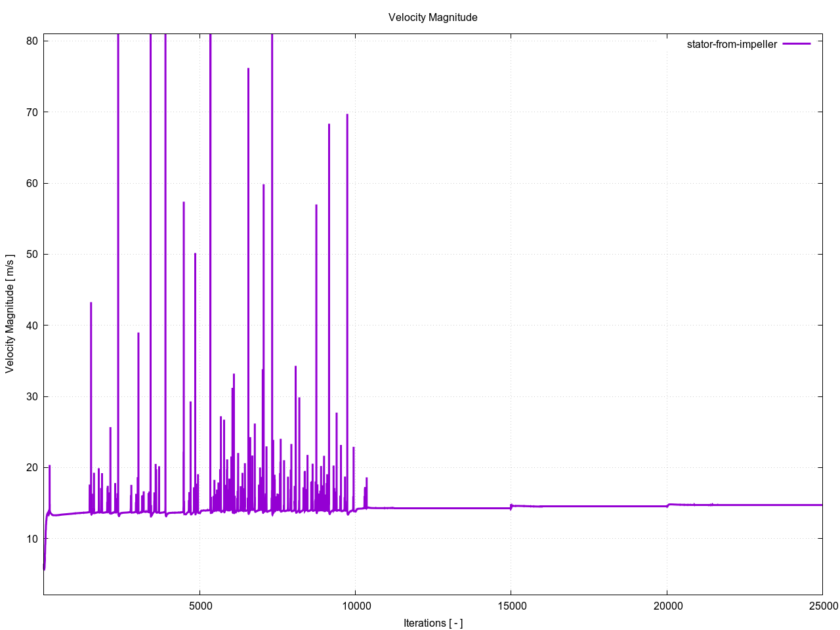
Task: Click the 25000 tick label on x-axis
Action: [822, 606]
